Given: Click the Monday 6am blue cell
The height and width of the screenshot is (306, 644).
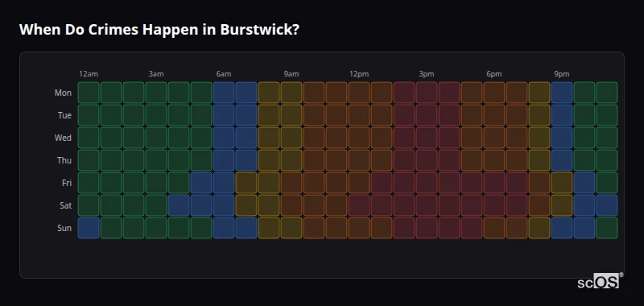Looking at the screenshot, I should 224,93.
